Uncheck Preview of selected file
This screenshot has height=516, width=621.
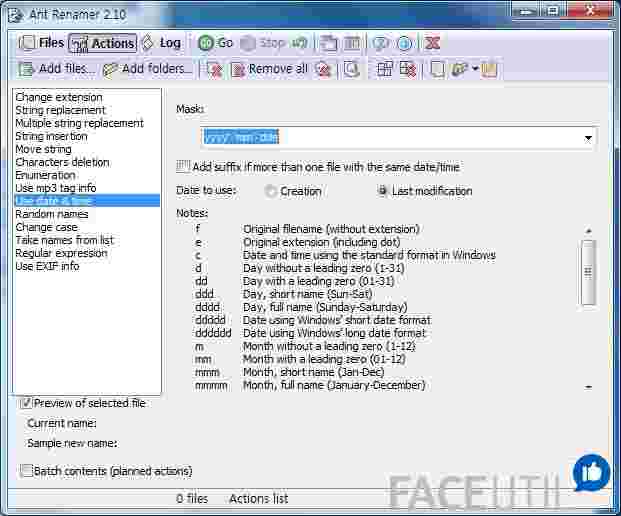(x=26, y=403)
